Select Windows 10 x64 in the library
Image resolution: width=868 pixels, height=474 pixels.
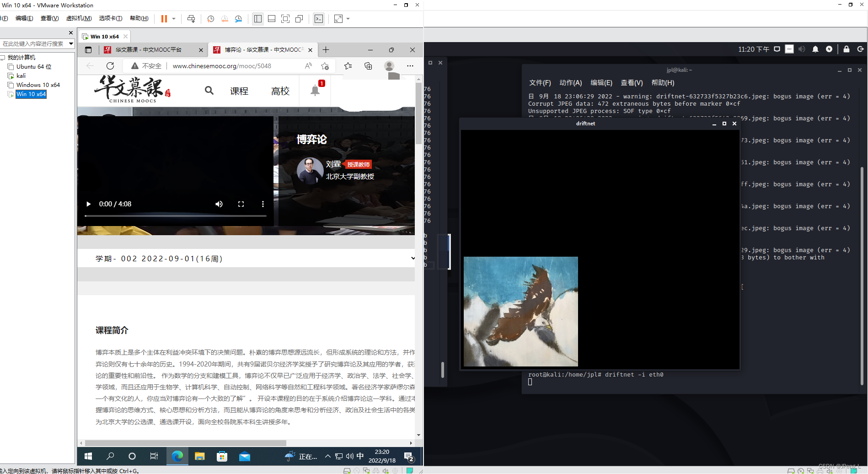click(x=38, y=85)
